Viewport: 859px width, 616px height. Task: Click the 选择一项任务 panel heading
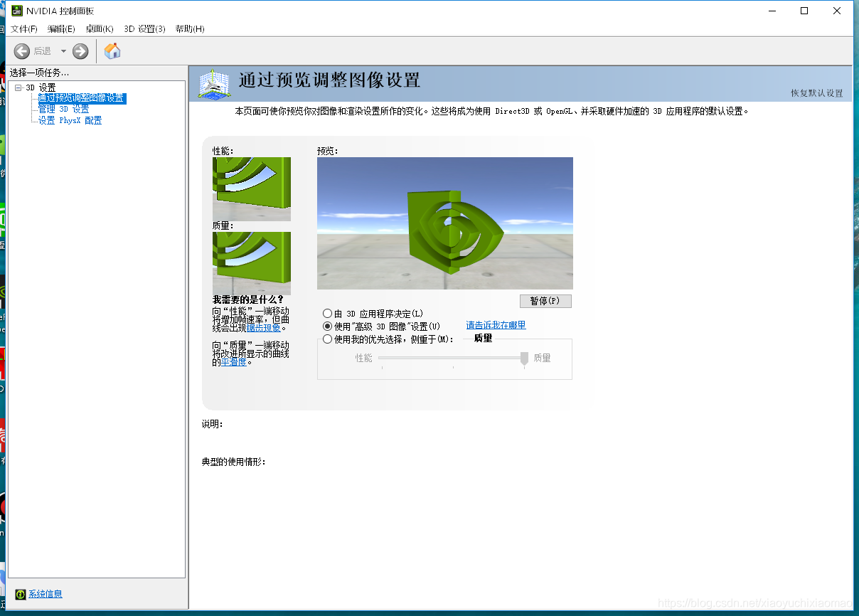39,73
